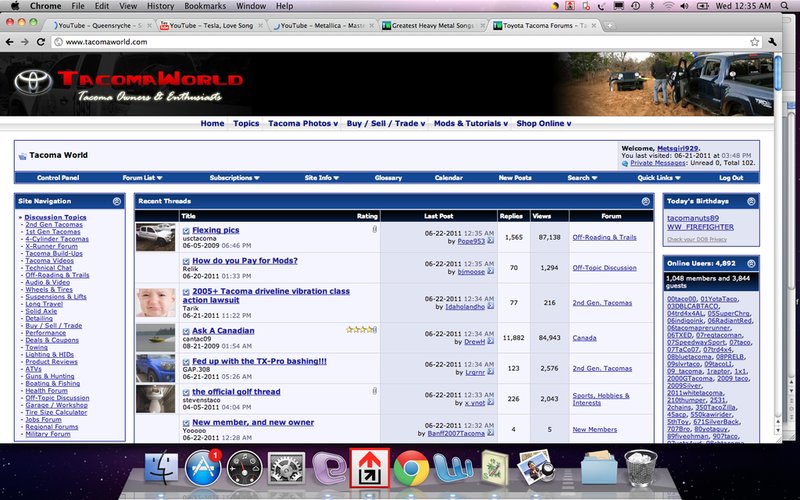Image resolution: width=800 pixels, height=500 pixels.
Task: Click the status icon before Flexing pics
Action: pos(186,231)
